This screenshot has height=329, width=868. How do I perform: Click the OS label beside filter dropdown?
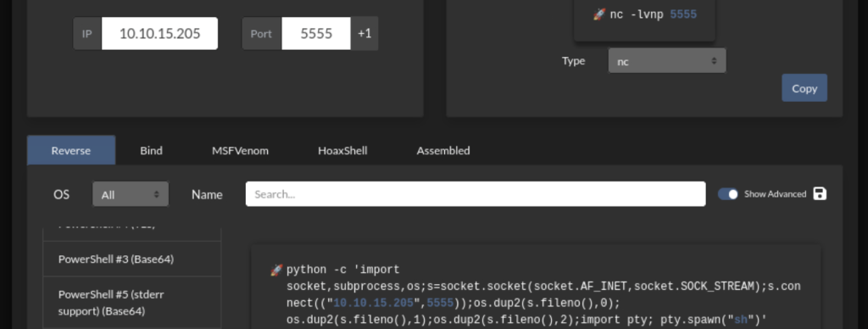[x=61, y=194]
